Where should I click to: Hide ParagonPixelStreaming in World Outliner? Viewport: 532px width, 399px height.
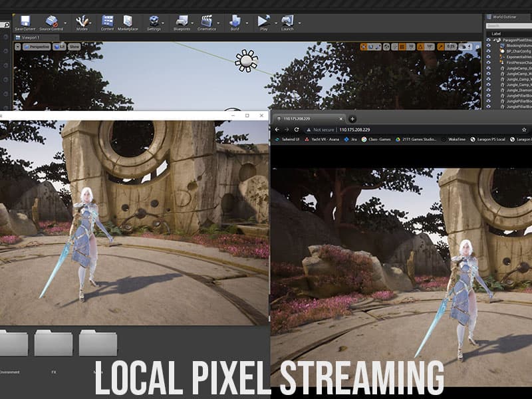[x=489, y=40]
